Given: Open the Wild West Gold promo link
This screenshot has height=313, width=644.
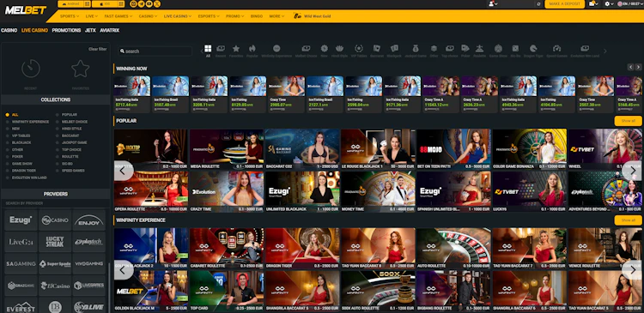Looking at the screenshot, I should (x=313, y=16).
